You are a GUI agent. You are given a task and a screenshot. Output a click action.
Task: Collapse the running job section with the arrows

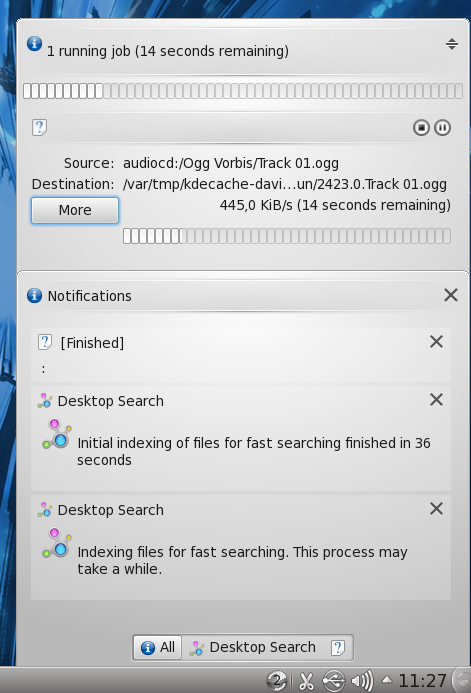click(x=452, y=44)
